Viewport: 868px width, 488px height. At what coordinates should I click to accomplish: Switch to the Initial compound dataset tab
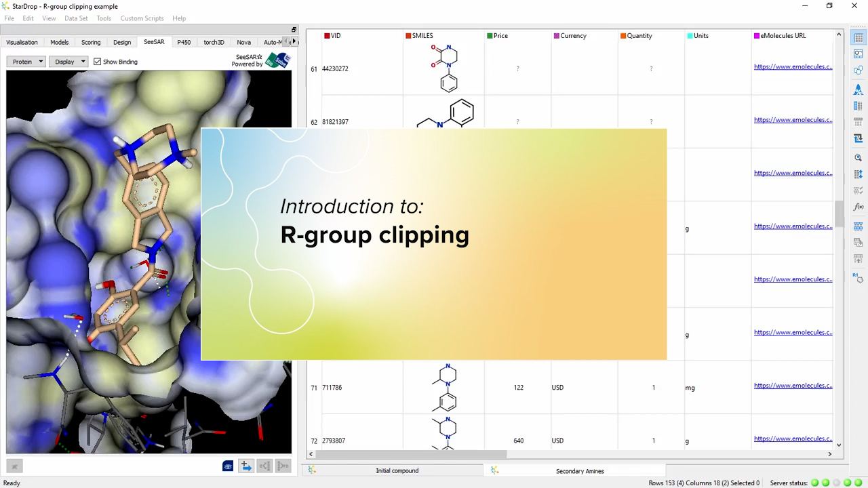397,470
